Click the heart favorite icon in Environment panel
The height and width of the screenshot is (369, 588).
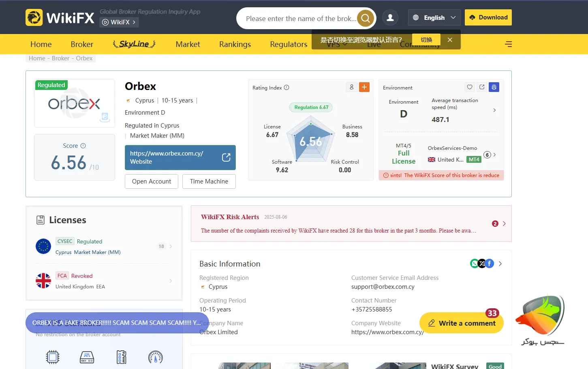[470, 87]
